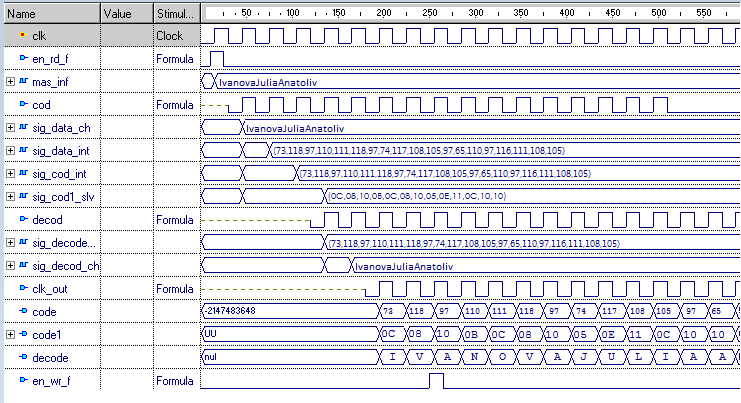This screenshot has width=741, height=403.
Task: Expand the sig_data_int signal
Action: click(x=10, y=151)
